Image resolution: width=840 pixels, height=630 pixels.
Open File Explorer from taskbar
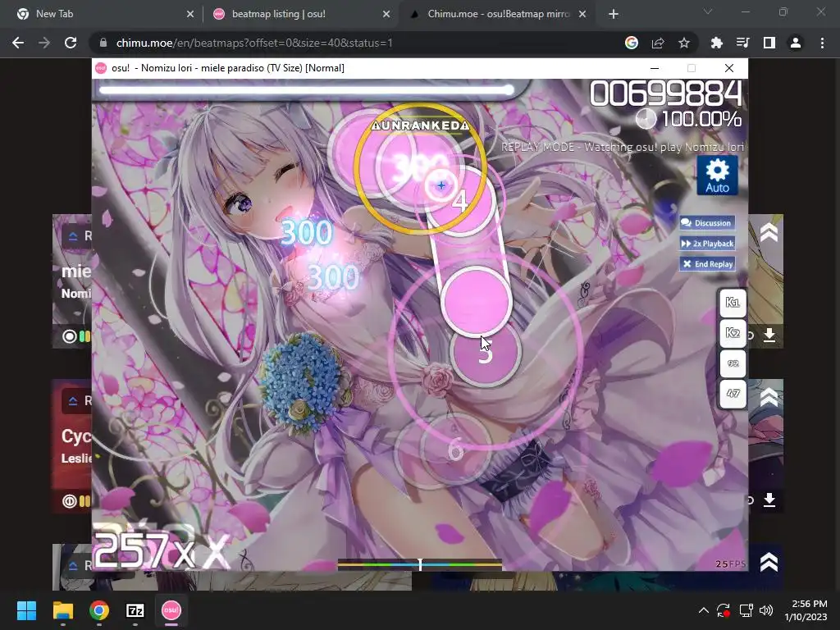[x=62, y=610]
